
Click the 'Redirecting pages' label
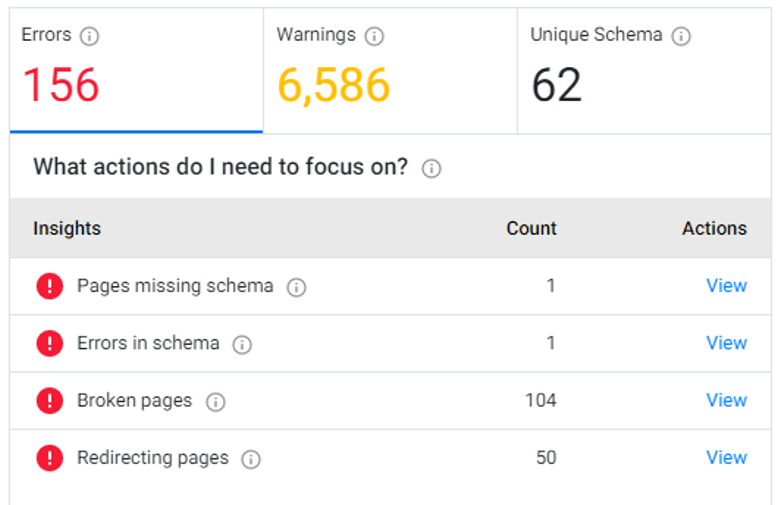pos(153,458)
